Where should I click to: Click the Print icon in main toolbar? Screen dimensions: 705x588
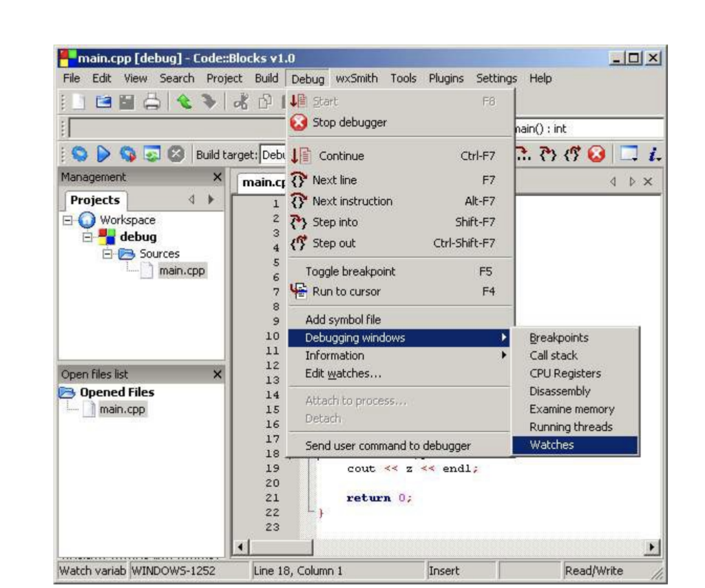click(151, 102)
